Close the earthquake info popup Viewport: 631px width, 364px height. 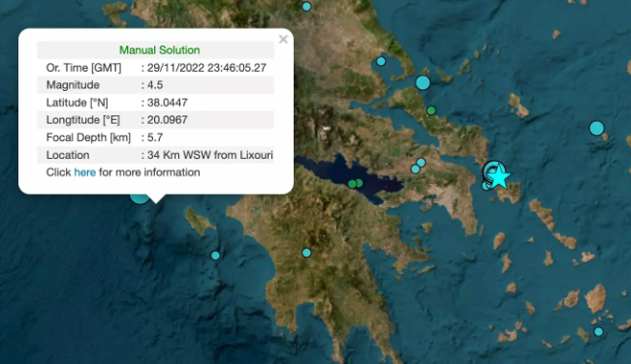pyautogui.click(x=283, y=39)
